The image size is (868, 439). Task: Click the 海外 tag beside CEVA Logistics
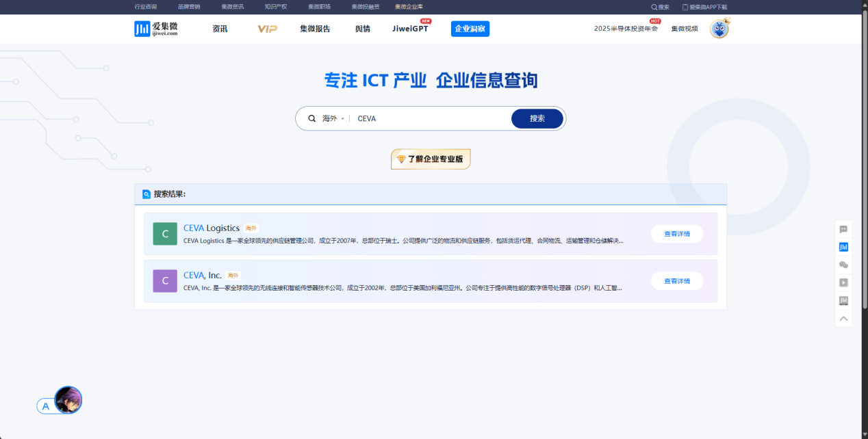pos(251,228)
